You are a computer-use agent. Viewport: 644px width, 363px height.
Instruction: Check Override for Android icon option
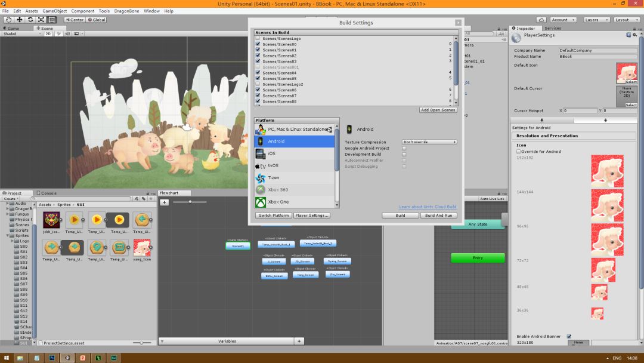tap(518, 152)
